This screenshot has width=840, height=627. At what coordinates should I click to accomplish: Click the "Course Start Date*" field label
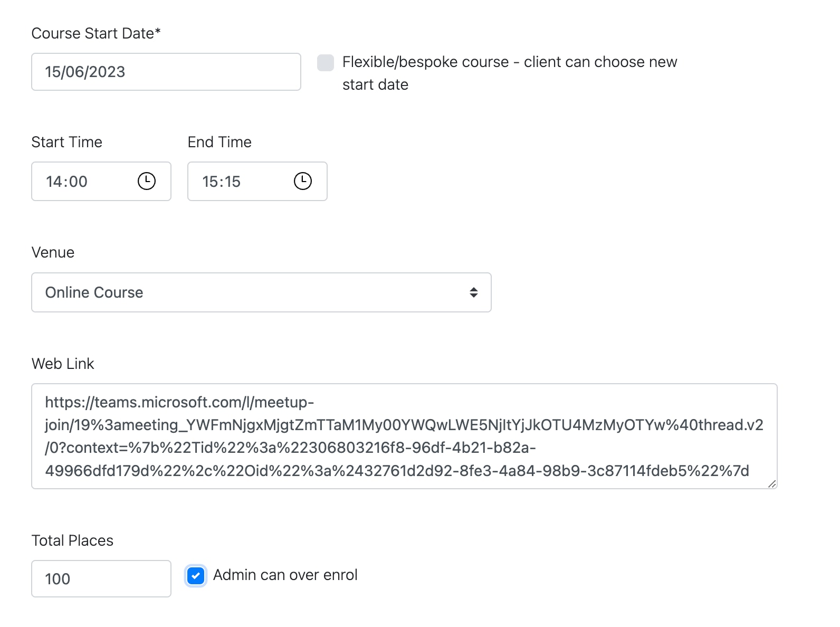pyautogui.click(x=96, y=33)
